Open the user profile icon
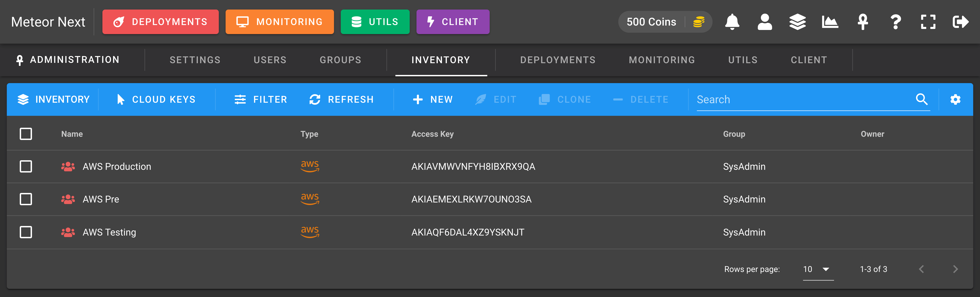This screenshot has width=980, height=297. coord(765,22)
